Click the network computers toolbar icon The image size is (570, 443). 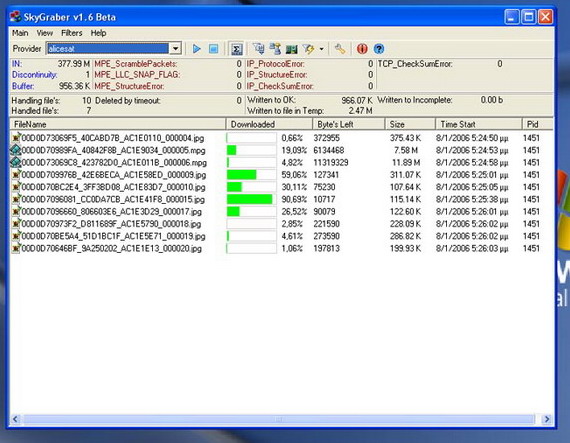click(x=275, y=48)
